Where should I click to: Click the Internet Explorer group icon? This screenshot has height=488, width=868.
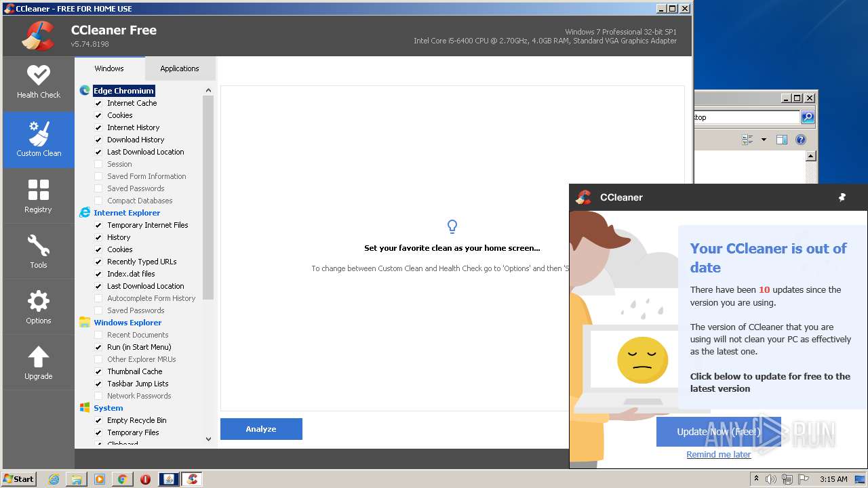click(85, 213)
